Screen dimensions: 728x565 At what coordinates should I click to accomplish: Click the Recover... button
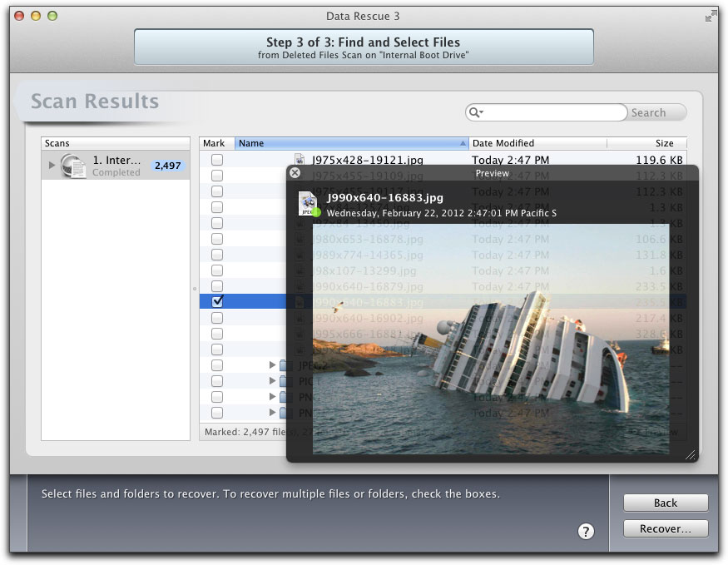click(x=666, y=528)
